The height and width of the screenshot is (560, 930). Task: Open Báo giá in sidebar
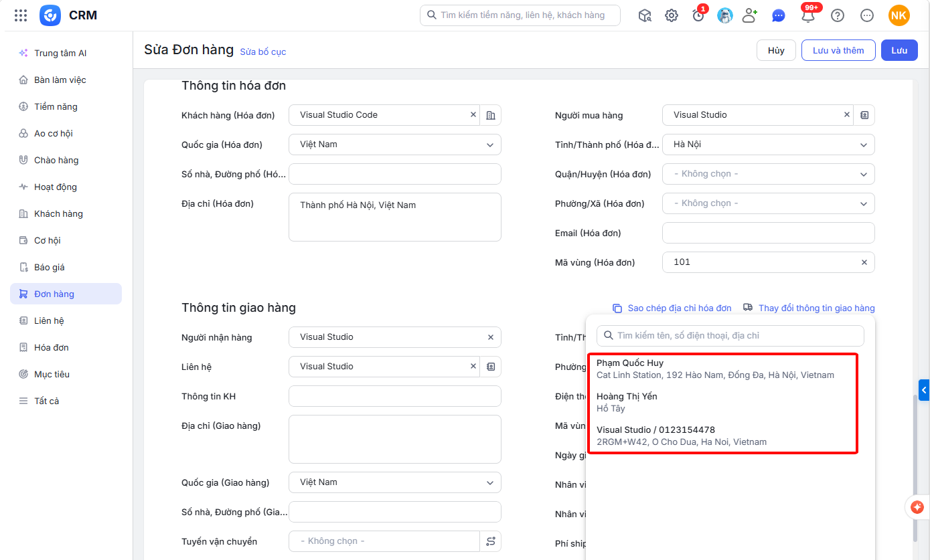[x=66, y=267]
